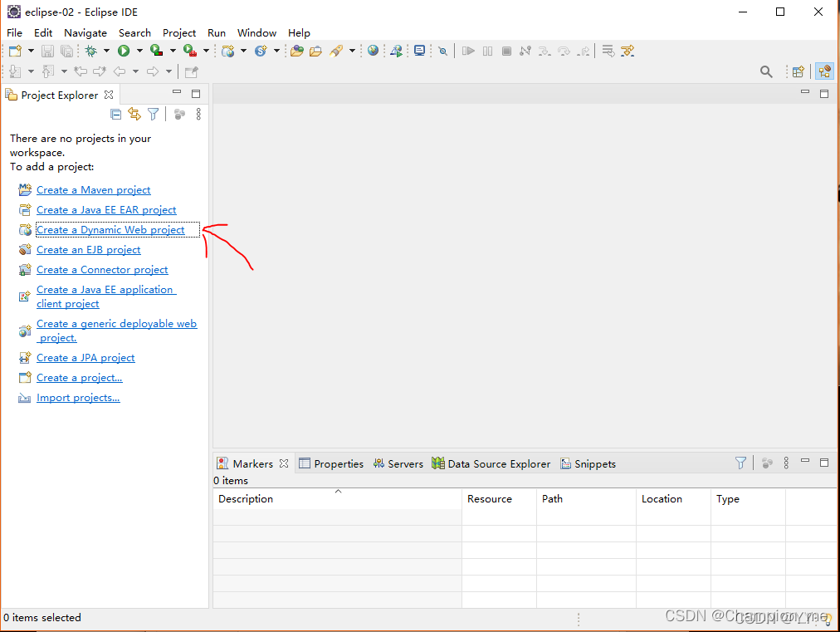Click the Open Perspective icon
This screenshot has height=632, width=840.
798,71
